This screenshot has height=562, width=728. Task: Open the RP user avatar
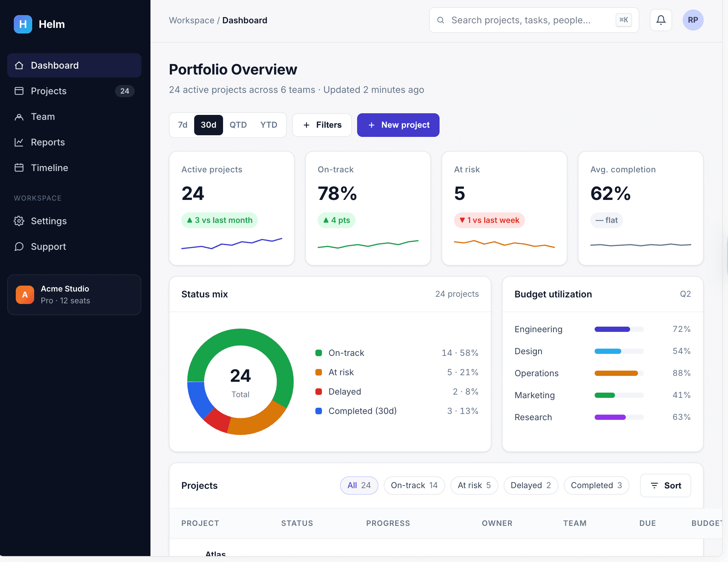point(693,20)
